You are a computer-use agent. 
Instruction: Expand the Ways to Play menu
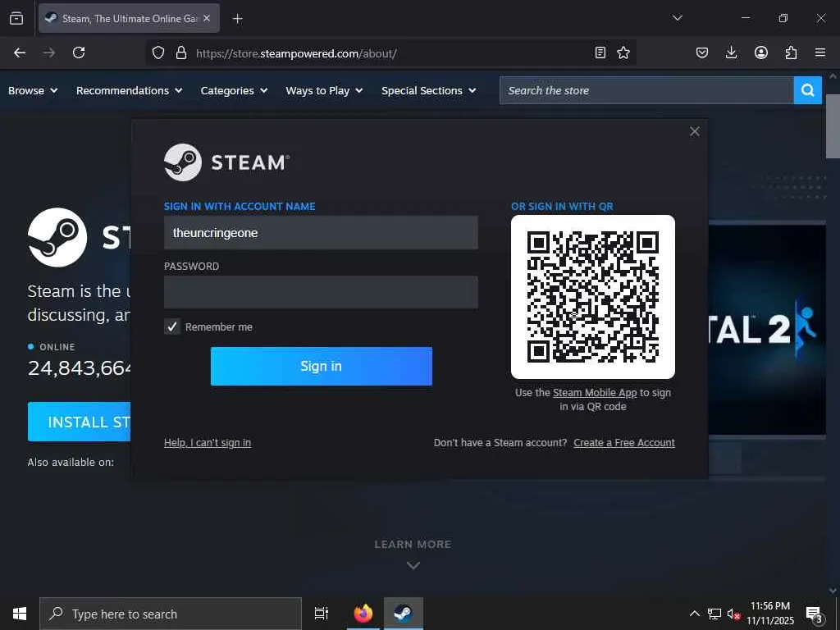(324, 90)
